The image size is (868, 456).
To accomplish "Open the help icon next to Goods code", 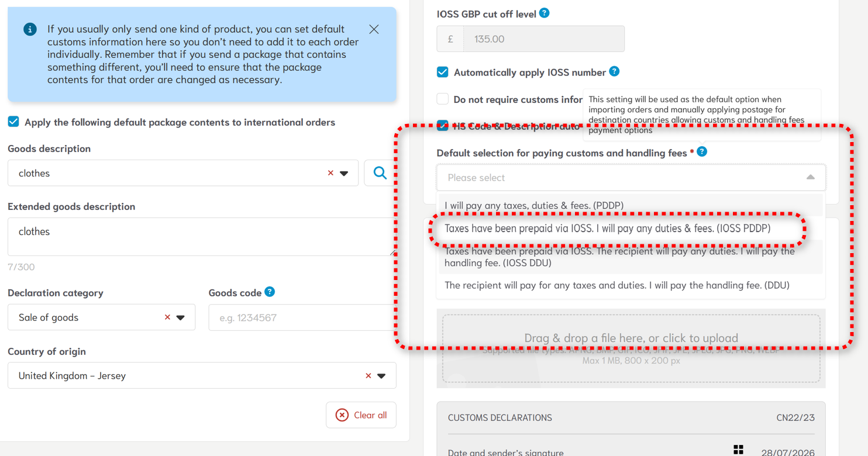I will point(269,292).
